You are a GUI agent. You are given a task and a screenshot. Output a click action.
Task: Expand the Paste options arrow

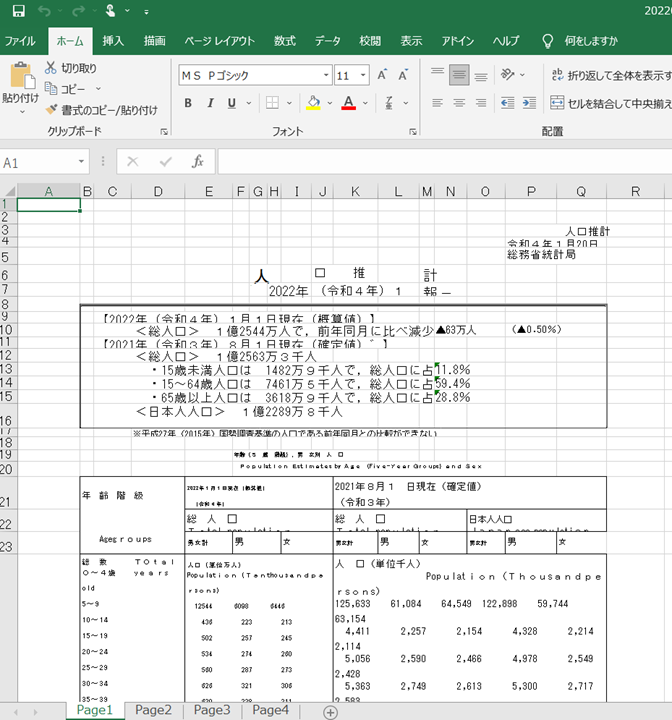point(22,112)
